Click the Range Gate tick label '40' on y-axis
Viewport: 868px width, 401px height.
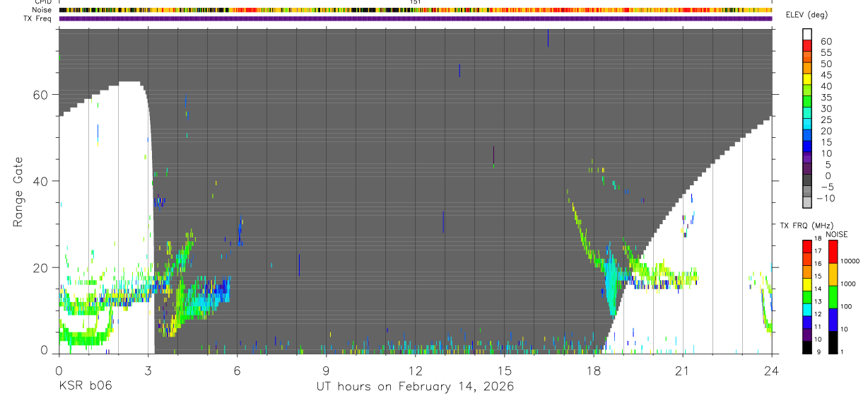[x=40, y=181]
